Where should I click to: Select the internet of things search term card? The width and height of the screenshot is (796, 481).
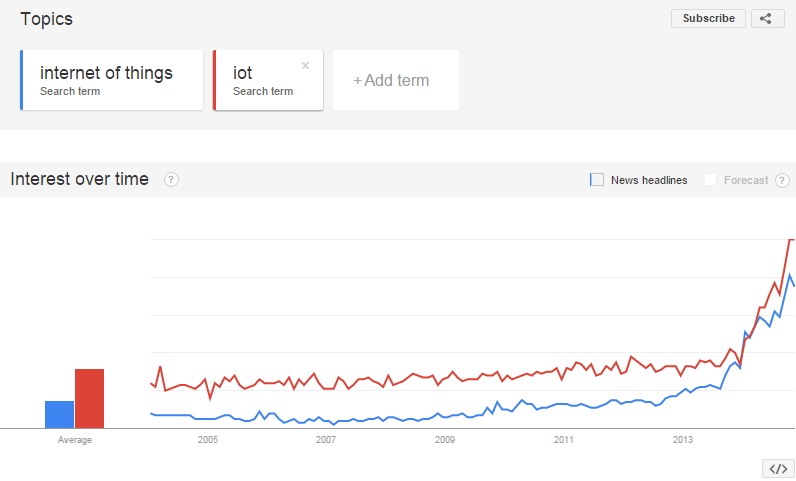(112, 80)
